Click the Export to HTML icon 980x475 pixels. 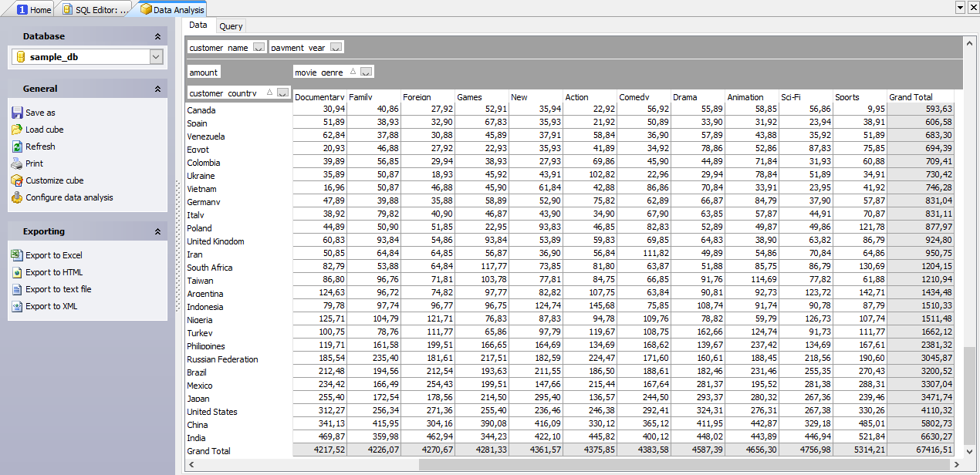click(18, 272)
